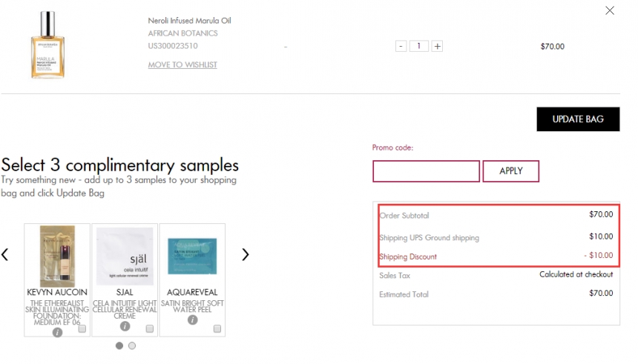Open the Marula Oil product image
The image size is (638, 364).
click(48, 44)
